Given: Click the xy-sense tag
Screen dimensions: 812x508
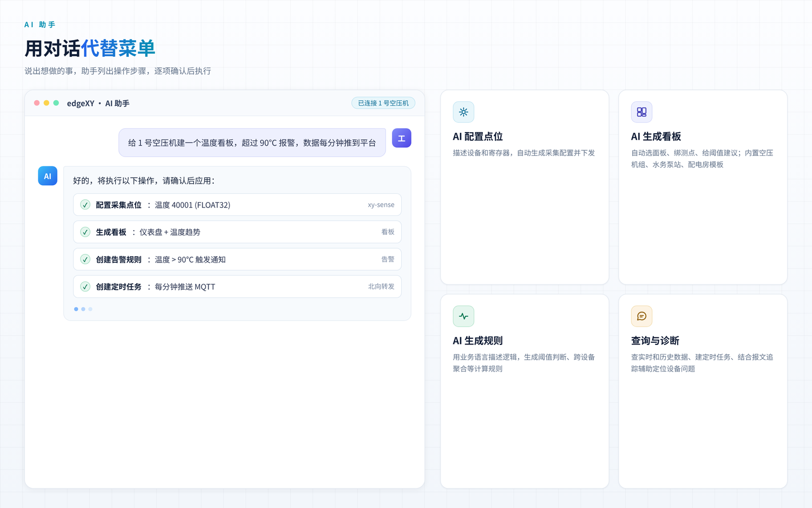Looking at the screenshot, I should coord(381,205).
